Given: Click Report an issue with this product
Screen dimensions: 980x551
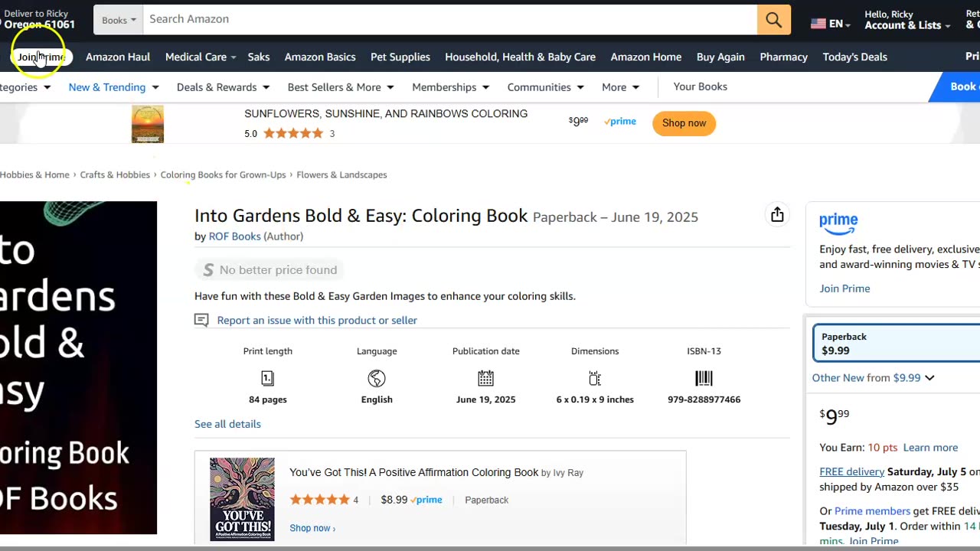Looking at the screenshot, I should click(x=317, y=320).
